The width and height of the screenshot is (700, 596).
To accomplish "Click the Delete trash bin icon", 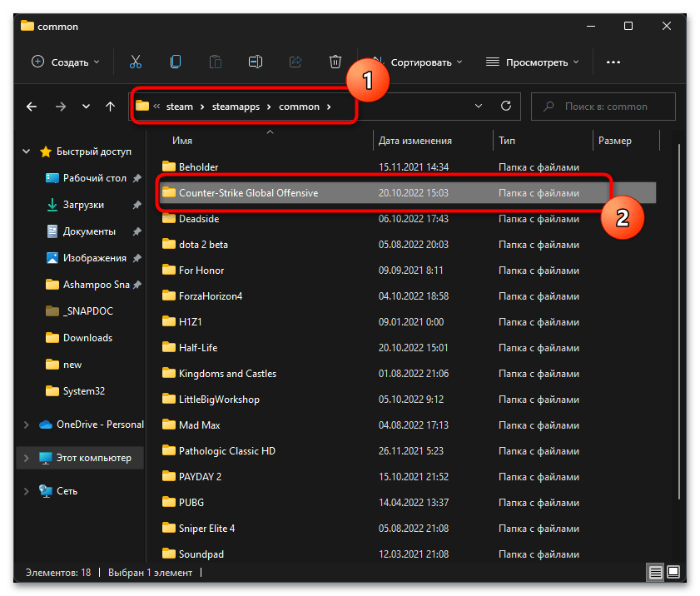I will coord(335,62).
